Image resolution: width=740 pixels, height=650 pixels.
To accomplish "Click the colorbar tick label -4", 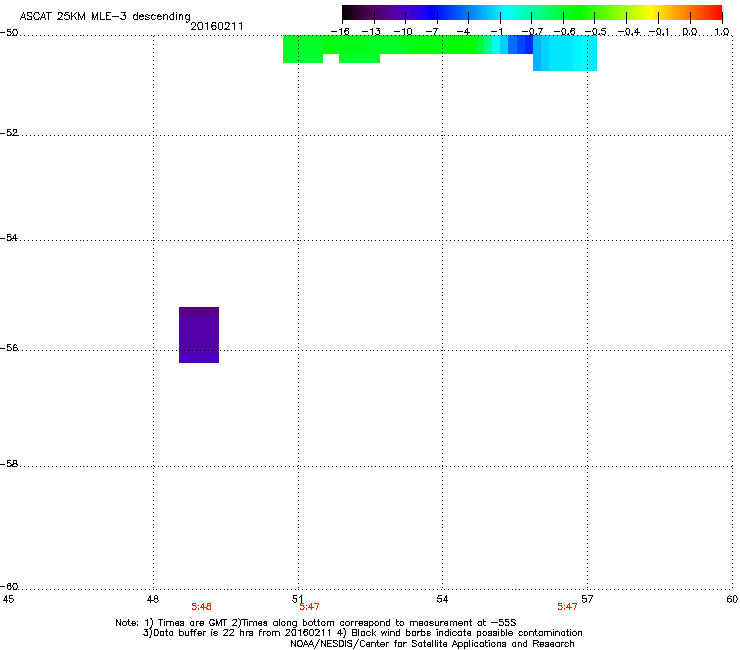I will [463, 32].
